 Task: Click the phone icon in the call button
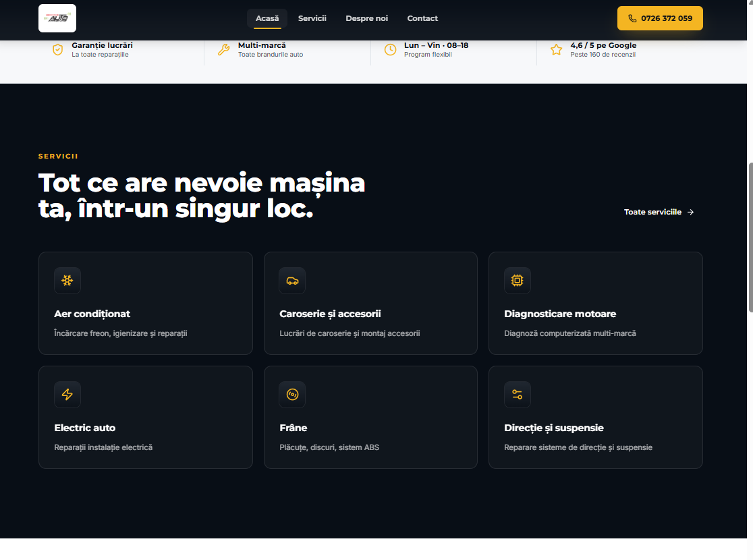pyautogui.click(x=632, y=18)
